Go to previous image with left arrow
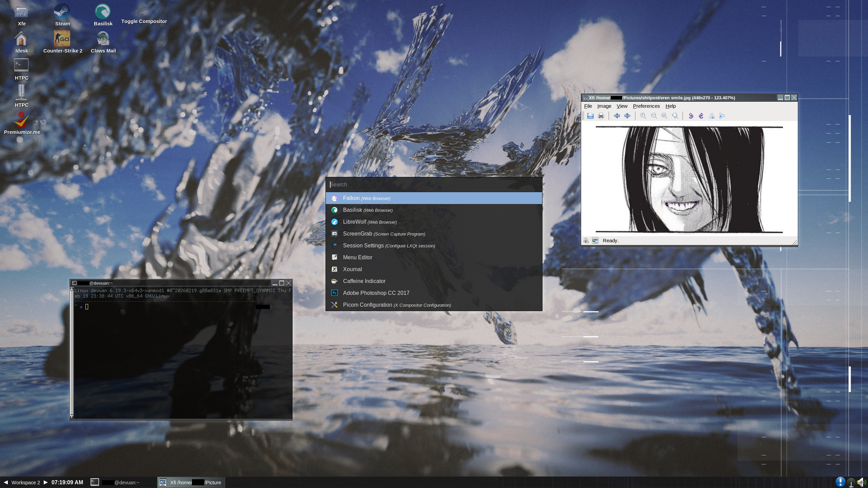This screenshot has height=488, width=868. [617, 116]
